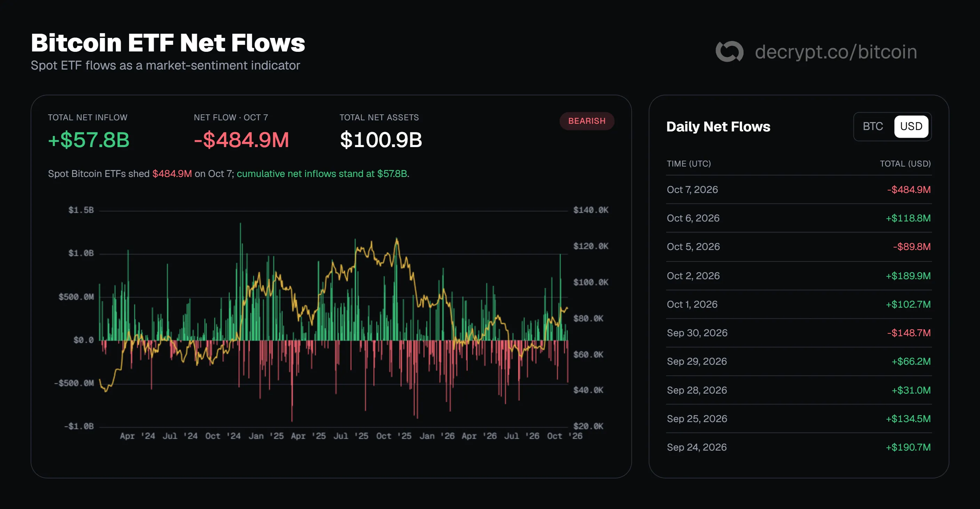Screen dimensions: 980x509
Task: Click the Net Flow -$484.9M headline value
Action: point(242,140)
